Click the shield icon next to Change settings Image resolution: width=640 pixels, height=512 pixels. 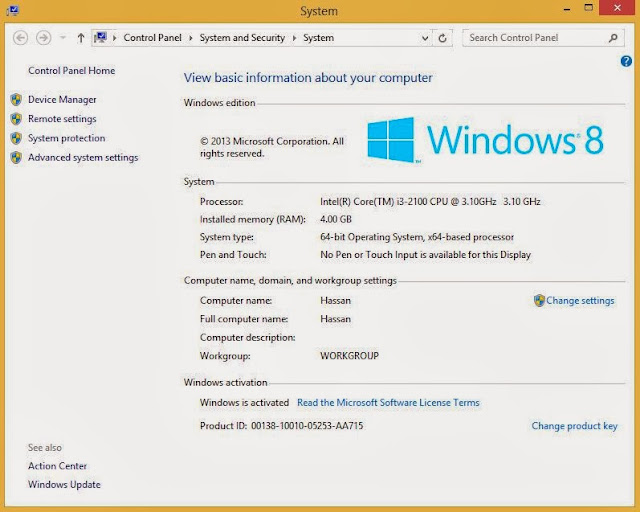539,301
